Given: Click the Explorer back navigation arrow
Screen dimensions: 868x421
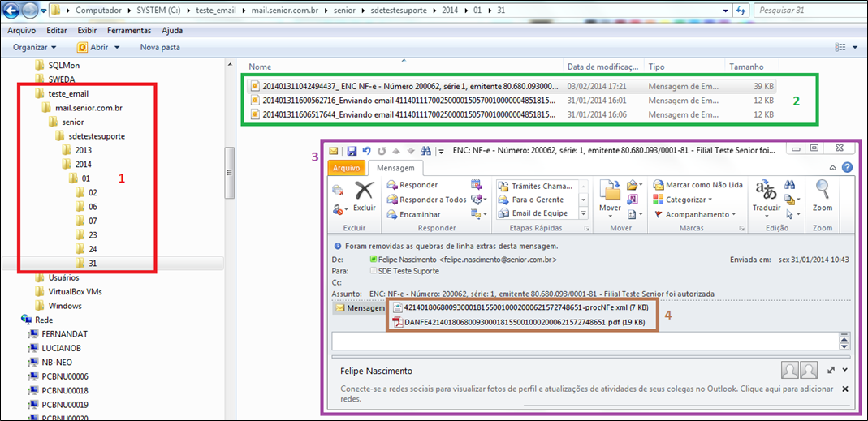Looking at the screenshot, I should pyautogui.click(x=12, y=11).
